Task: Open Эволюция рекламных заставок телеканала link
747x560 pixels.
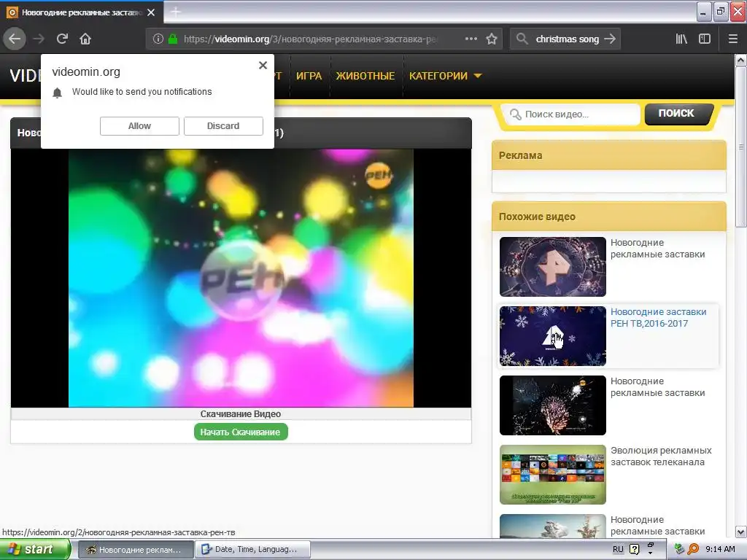Action: click(x=661, y=456)
